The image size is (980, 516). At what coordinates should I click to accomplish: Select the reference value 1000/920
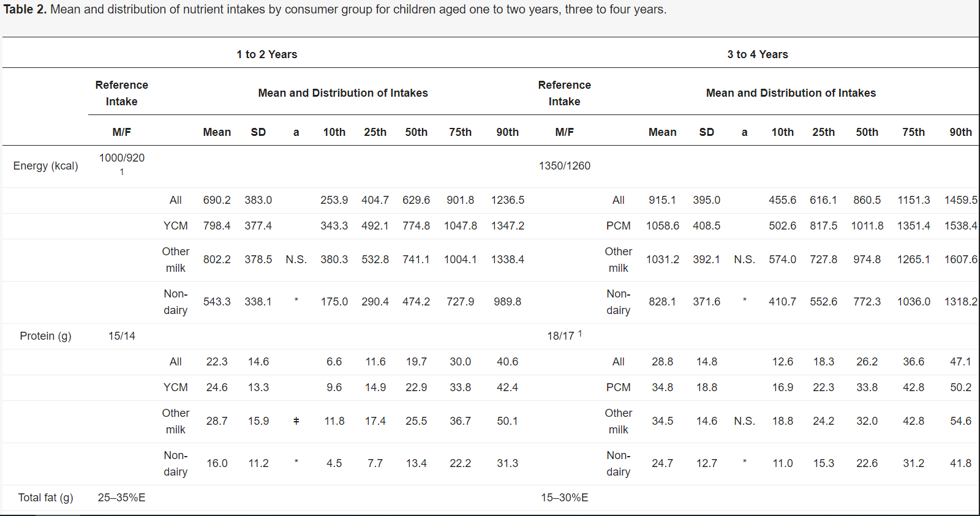pos(122,158)
